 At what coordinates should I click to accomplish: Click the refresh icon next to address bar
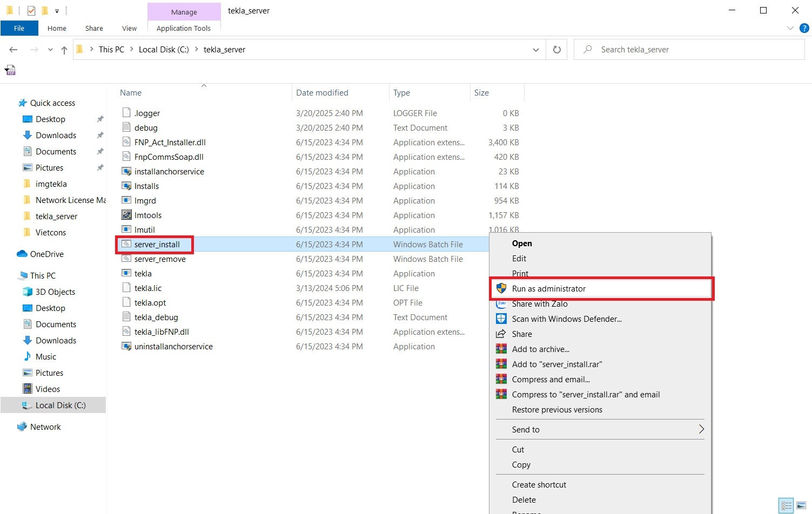point(556,50)
